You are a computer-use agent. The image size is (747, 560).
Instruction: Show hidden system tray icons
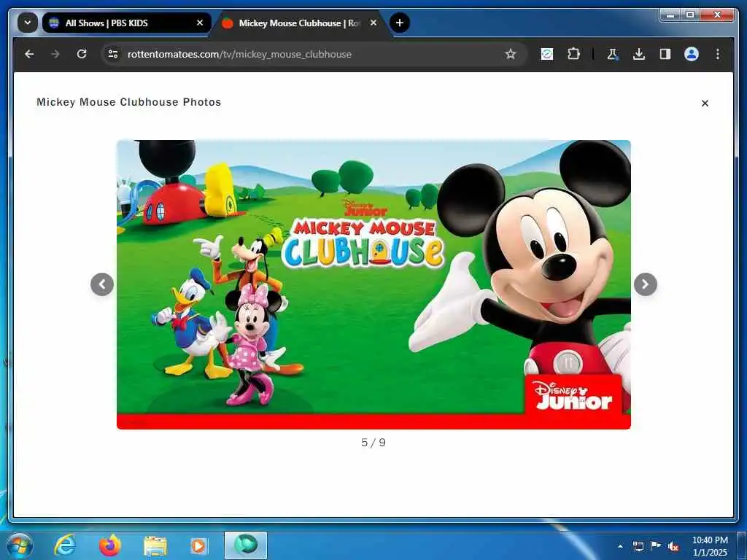[x=620, y=546]
